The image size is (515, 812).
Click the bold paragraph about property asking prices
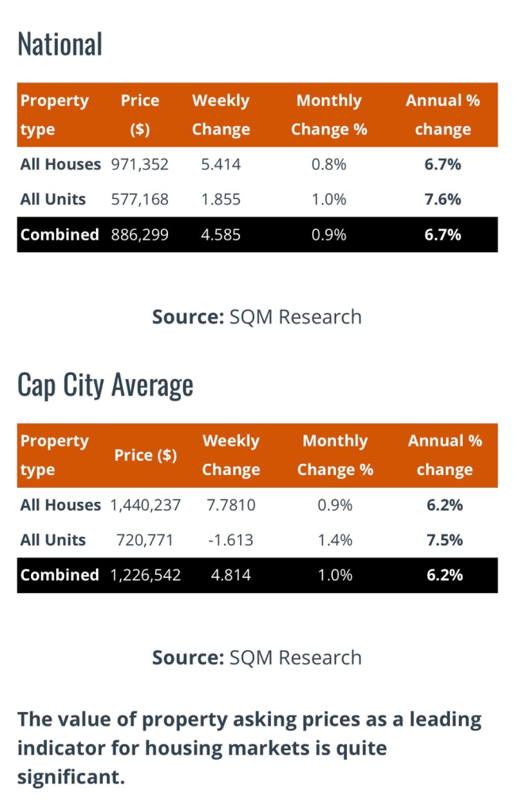point(250,748)
